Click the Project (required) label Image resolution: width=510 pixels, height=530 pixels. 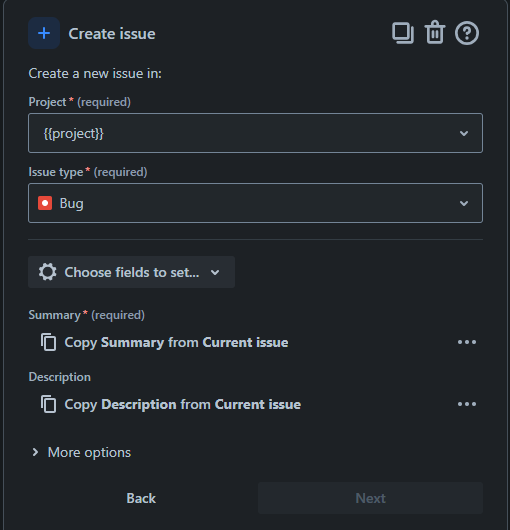coord(79,102)
